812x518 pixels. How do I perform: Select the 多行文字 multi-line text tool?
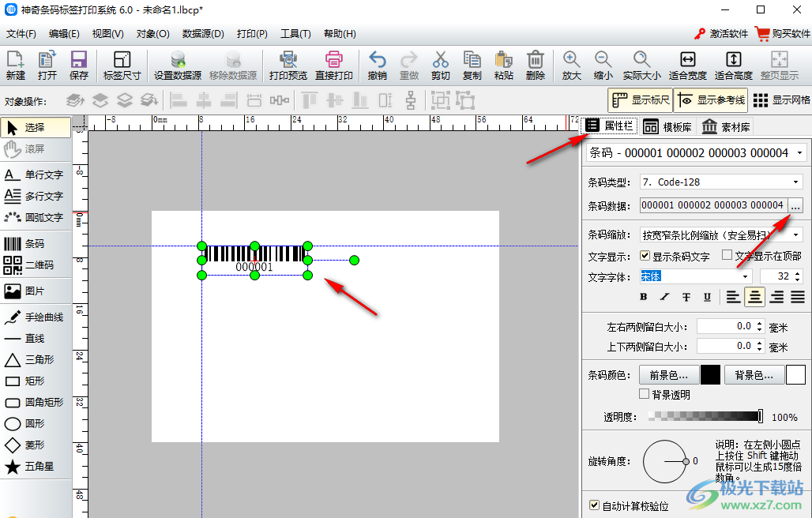36,196
